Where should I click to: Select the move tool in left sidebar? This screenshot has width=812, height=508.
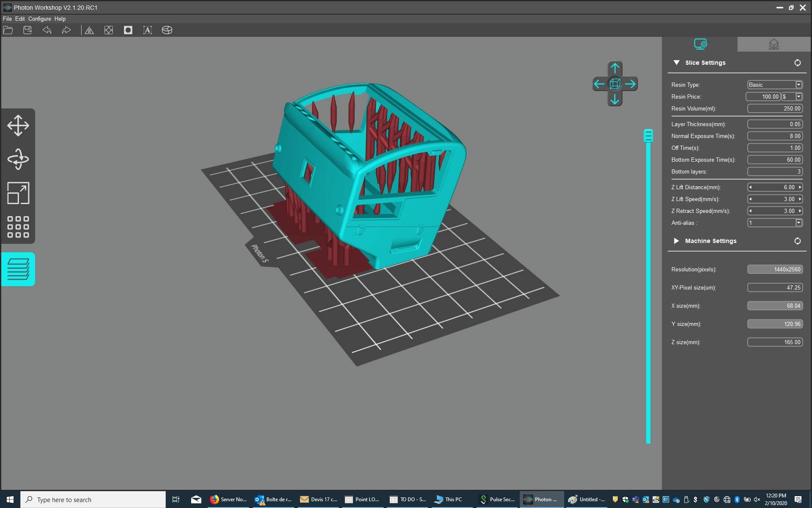pos(18,125)
